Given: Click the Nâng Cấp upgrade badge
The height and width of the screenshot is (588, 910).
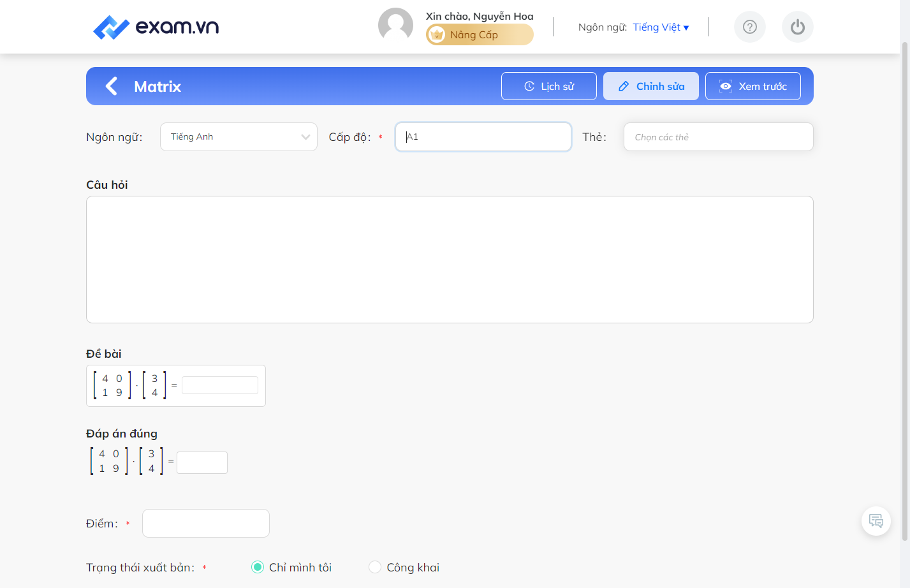Looking at the screenshot, I should pos(480,34).
